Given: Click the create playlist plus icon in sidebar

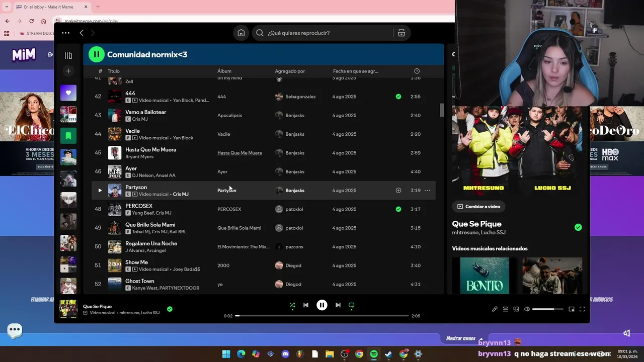Looking at the screenshot, I should point(68,71).
